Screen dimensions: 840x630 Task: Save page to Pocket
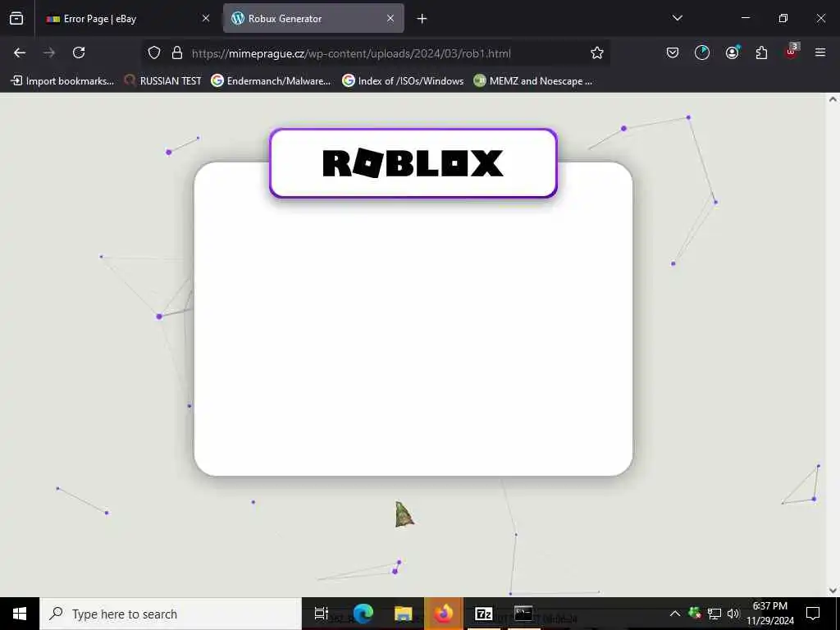[x=673, y=52]
